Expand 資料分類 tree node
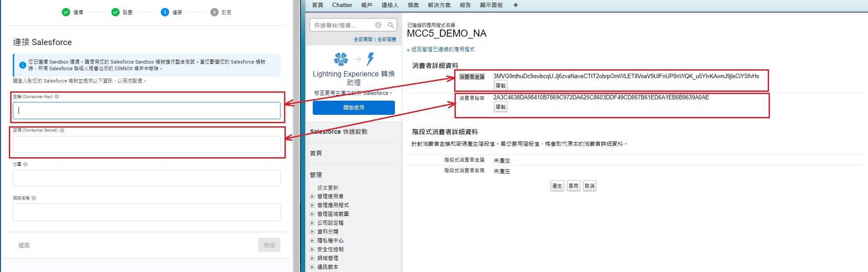 pos(312,232)
